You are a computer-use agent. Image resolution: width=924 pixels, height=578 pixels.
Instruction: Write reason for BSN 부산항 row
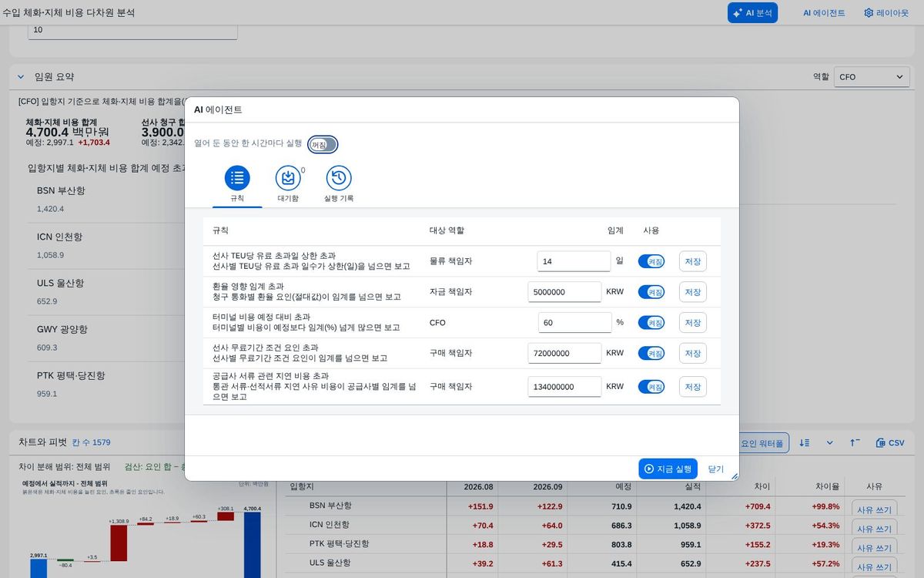(874, 510)
